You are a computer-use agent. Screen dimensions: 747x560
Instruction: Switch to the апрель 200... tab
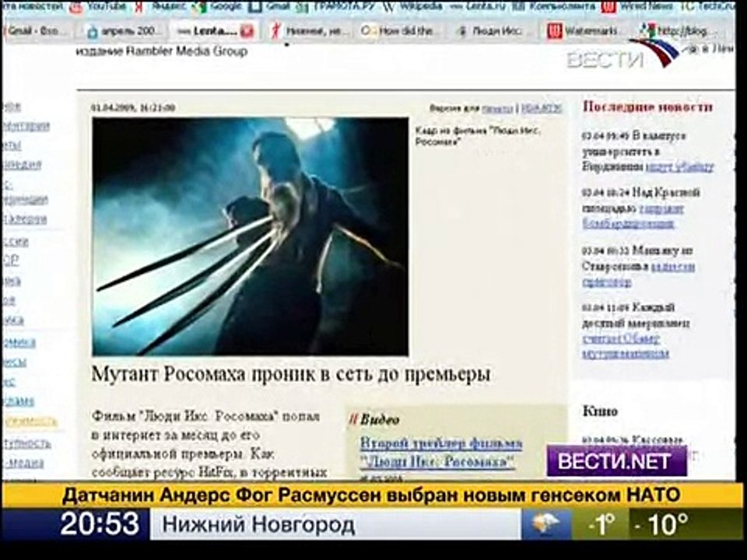click(x=124, y=31)
